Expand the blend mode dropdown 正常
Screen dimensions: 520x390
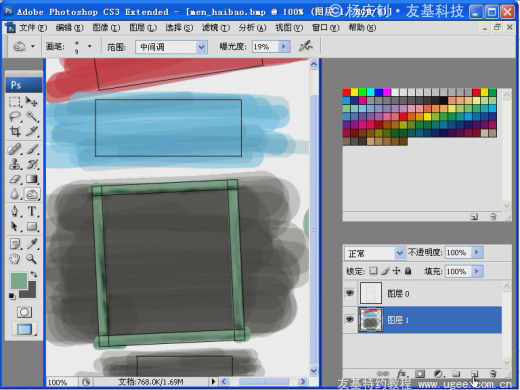point(374,254)
